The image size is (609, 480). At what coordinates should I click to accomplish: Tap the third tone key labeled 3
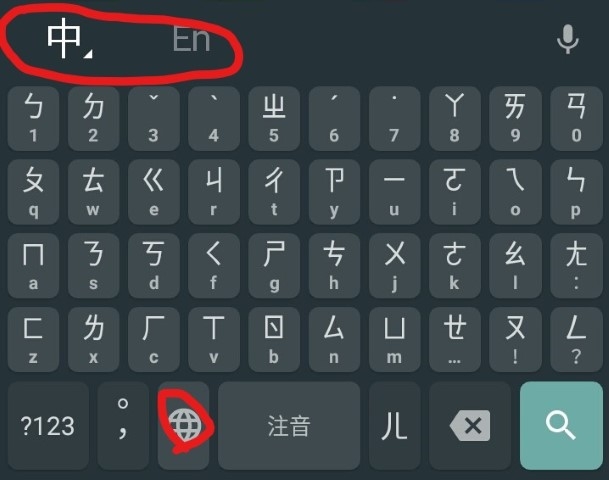click(154, 118)
